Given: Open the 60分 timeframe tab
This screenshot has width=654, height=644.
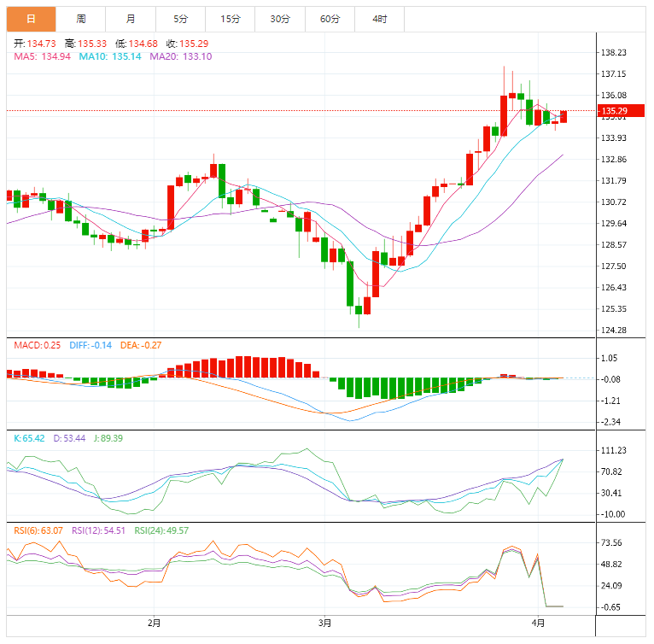Looking at the screenshot, I should (x=330, y=19).
